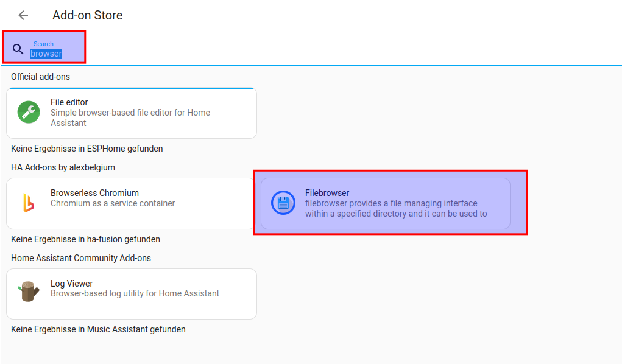
Task: Open the Browserless Chromium add-on title
Action: tap(94, 193)
